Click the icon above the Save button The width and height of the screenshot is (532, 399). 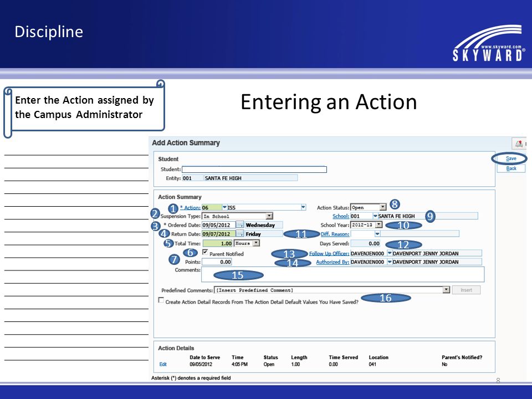tap(519, 144)
